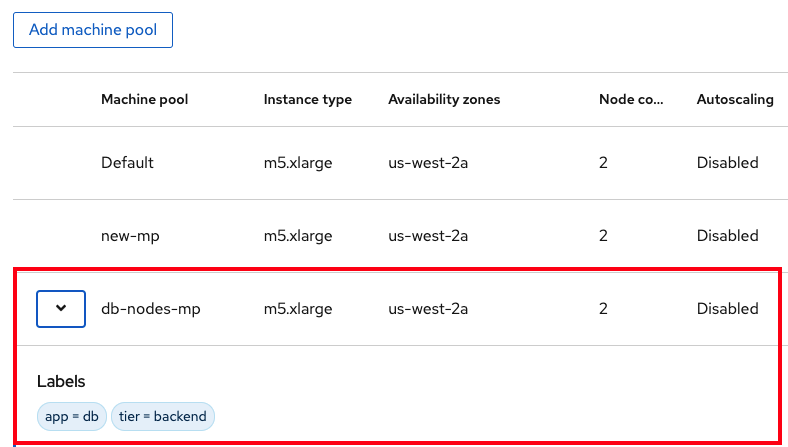
Task: Click the Machine pool column header
Action: tap(145, 100)
